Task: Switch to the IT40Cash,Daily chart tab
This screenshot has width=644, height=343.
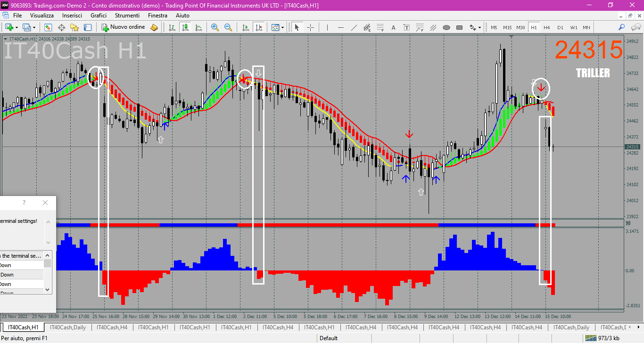Action: (x=68, y=327)
